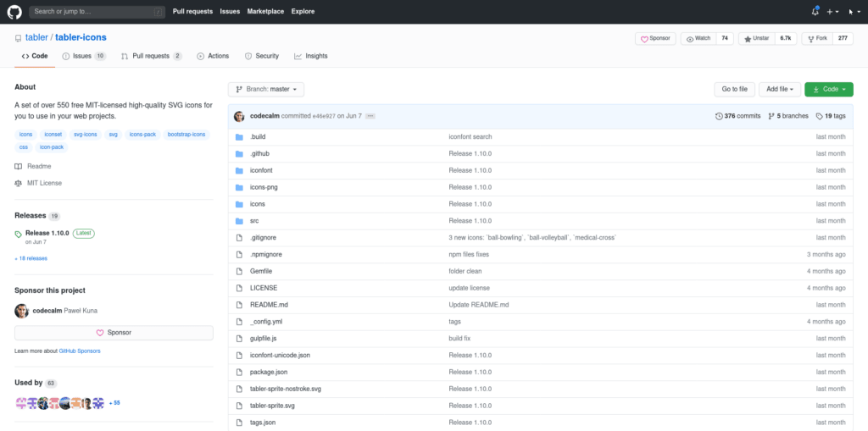Open the Pull requests repo tab
Image resolution: width=868 pixels, height=431 pixels.
pyautogui.click(x=151, y=56)
